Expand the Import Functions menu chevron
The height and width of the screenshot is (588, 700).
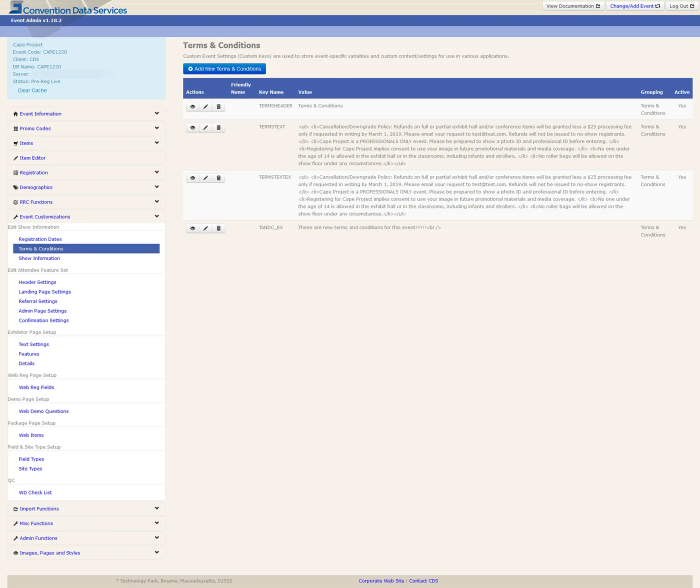click(156, 508)
